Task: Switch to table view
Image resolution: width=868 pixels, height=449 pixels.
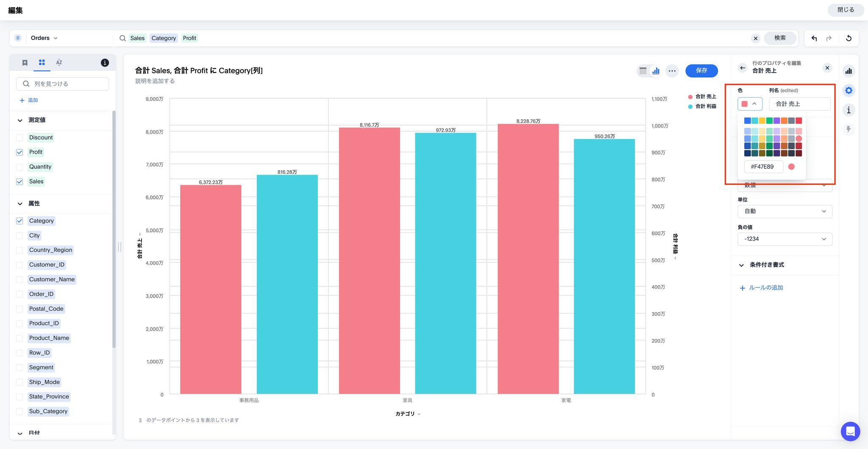Action: point(643,71)
